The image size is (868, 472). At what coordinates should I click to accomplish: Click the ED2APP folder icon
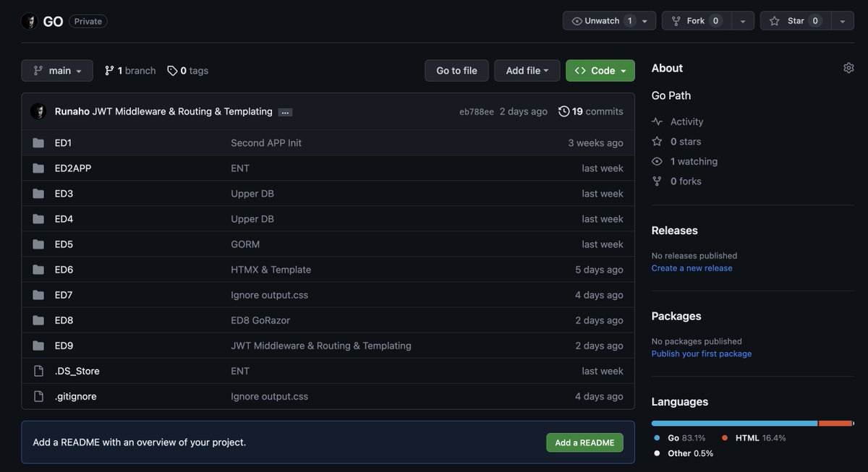[x=38, y=168]
